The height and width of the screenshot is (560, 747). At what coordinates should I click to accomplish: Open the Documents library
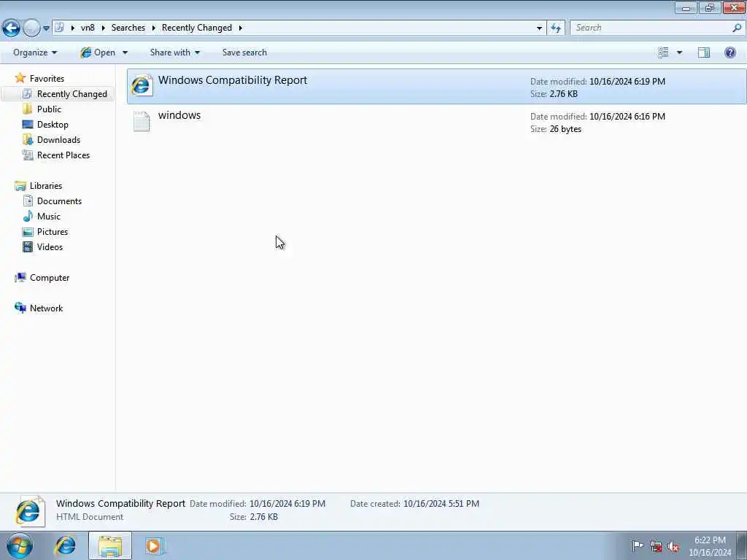[x=59, y=201]
